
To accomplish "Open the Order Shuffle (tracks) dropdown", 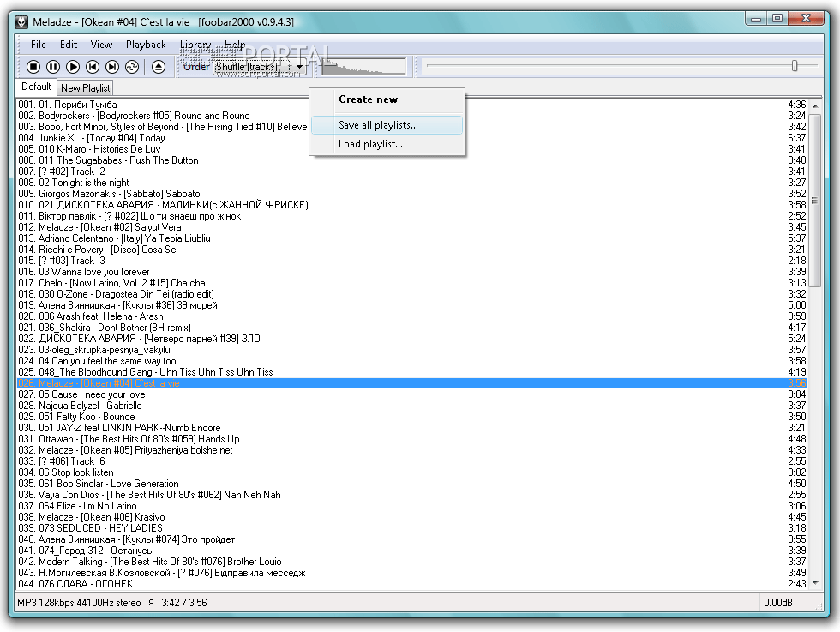I will click(x=261, y=67).
